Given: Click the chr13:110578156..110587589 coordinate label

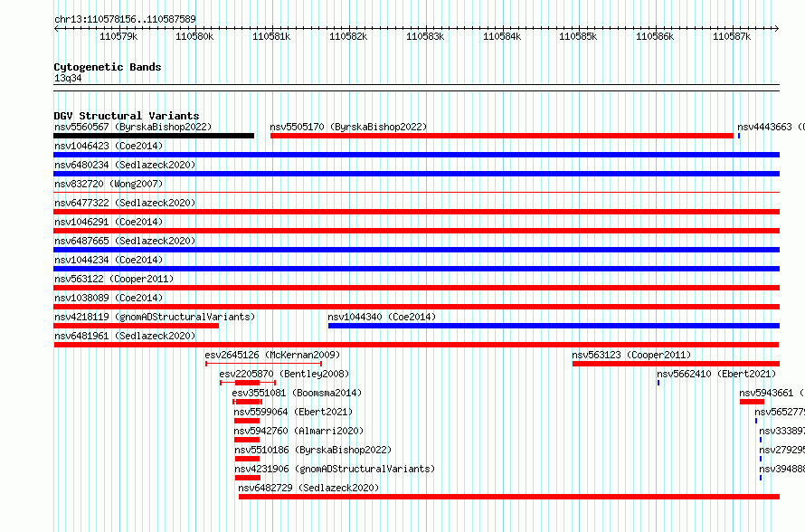Looking at the screenshot, I should 125,20.
